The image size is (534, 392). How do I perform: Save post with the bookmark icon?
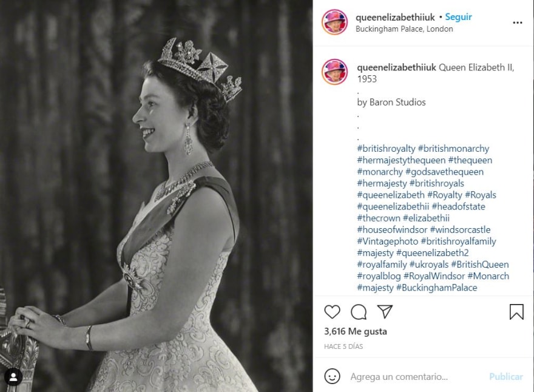tap(516, 312)
